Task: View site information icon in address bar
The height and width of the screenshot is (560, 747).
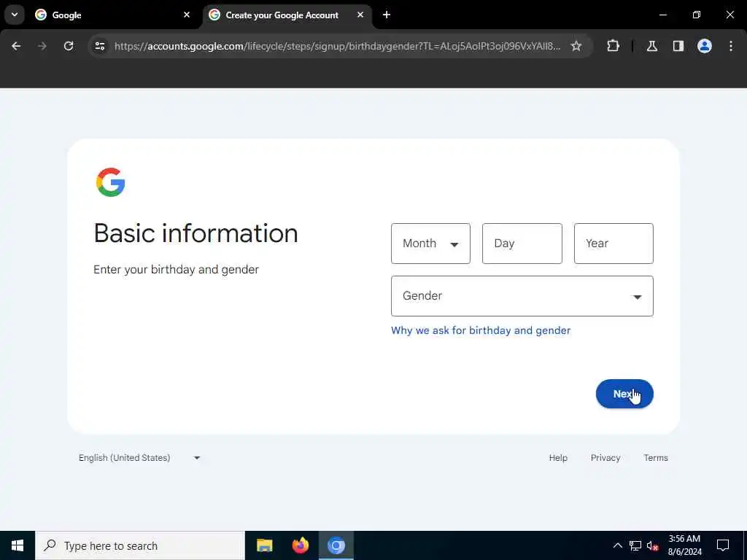Action: click(99, 46)
